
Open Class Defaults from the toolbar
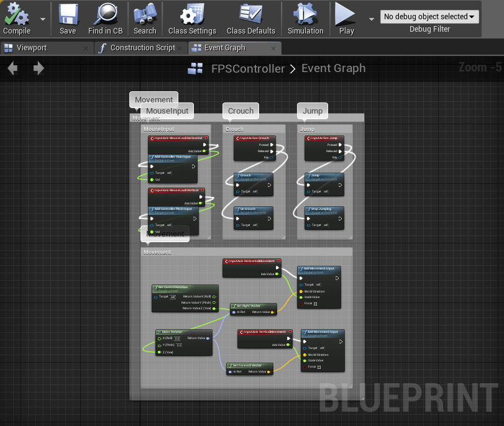coord(250,19)
